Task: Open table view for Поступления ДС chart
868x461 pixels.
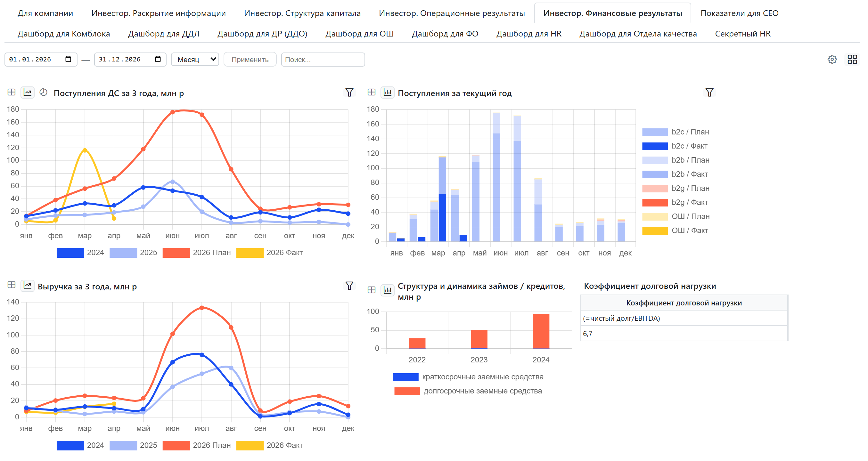Action: (x=12, y=92)
